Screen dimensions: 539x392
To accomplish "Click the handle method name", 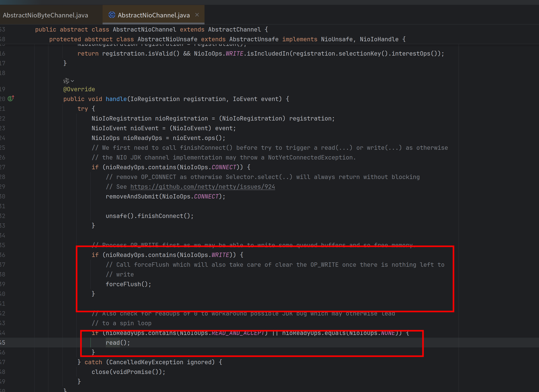I will click(x=116, y=99).
